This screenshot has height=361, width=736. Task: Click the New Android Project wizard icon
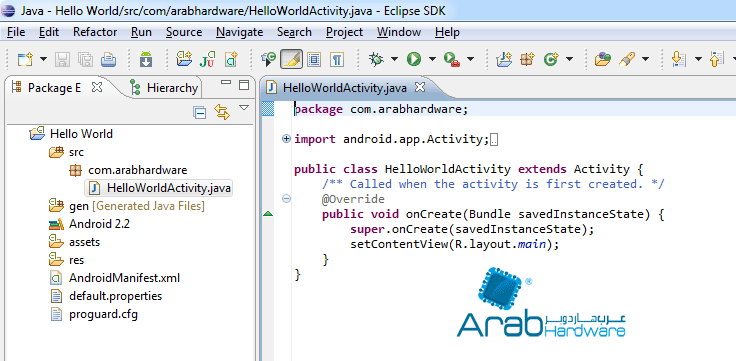(184, 59)
